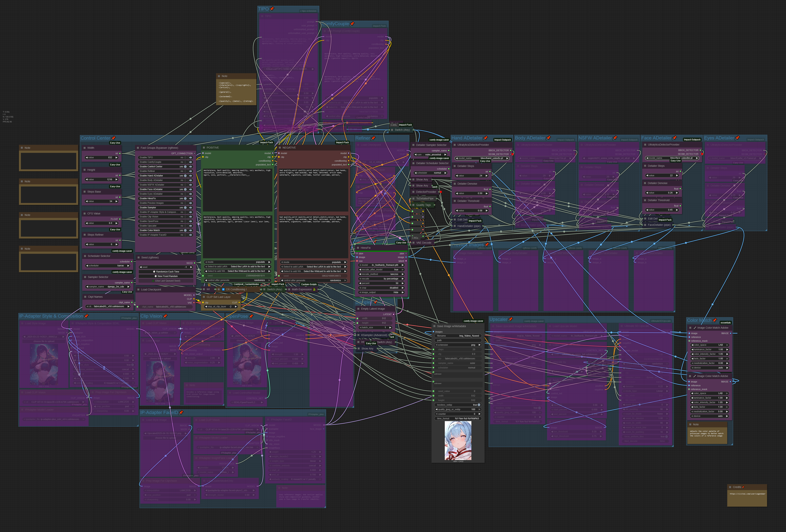Click POSITIVE Select to add LoRA button
This screenshot has width=786, height=532.
pos(238,267)
